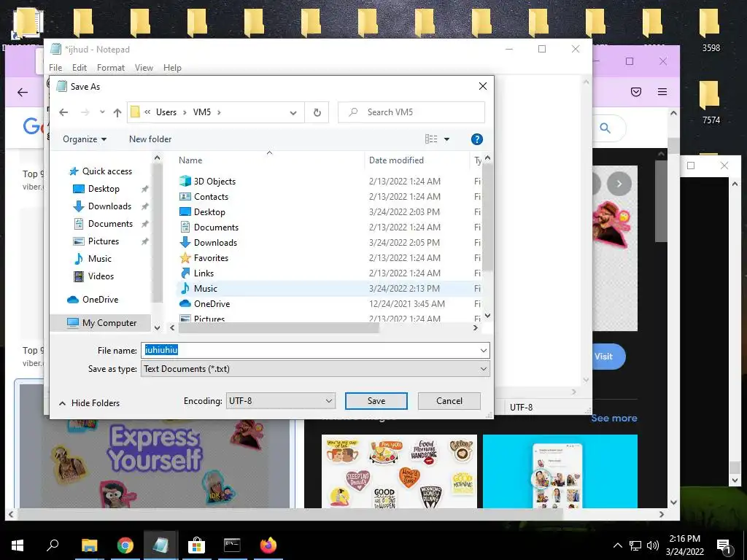The height and width of the screenshot is (560, 747).
Task: Open the 7574 desktop folder
Action: 711,102
